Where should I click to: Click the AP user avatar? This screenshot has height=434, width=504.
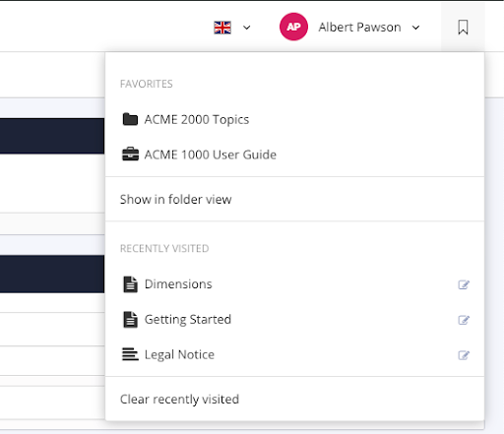(x=293, y=27)
